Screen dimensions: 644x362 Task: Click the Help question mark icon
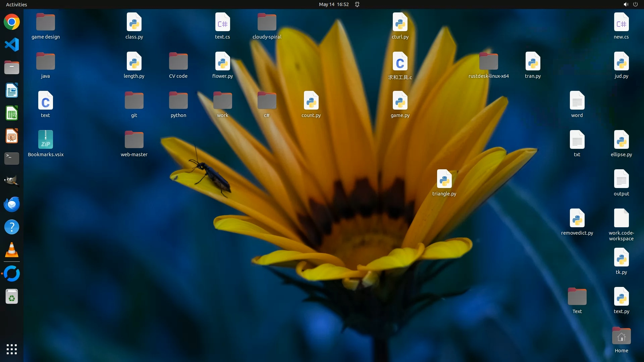pos(12,227)
